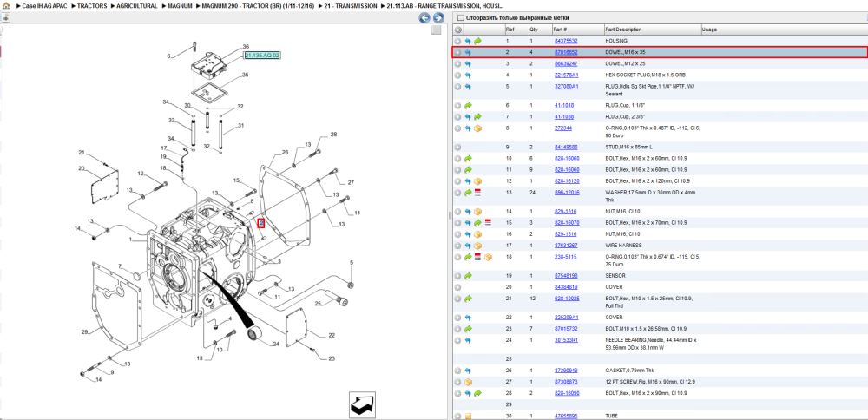Select callout 24 in the diagram
This screenshot has width=868, height=420.
pyautogui.click(x=276, y=345)
